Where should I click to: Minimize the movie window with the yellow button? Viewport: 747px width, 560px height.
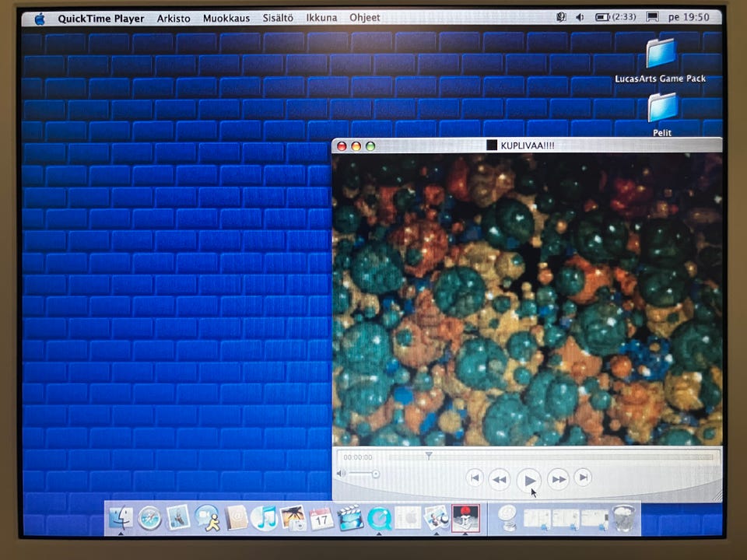356,145
